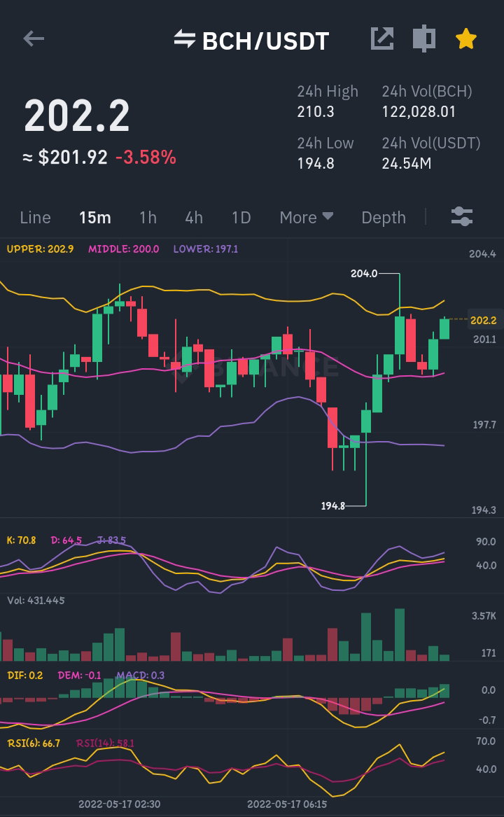Screen dimensions: 504x817
Task: Select the 1h interval
Action: (148, 217)
